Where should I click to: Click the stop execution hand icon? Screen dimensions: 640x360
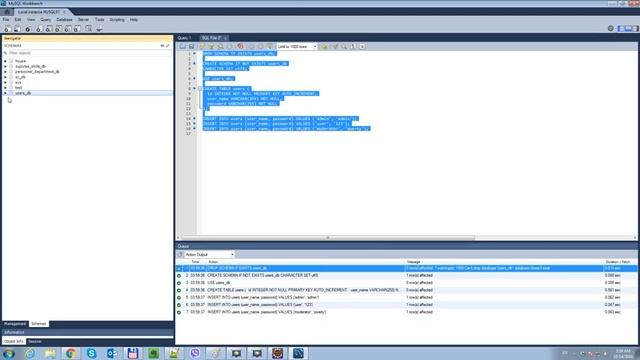(x=229, y=47)
